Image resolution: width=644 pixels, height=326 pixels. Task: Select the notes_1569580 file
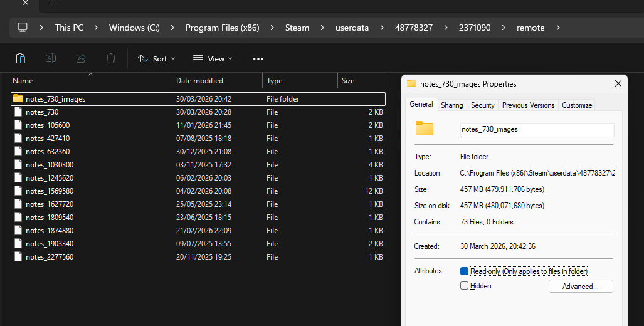click(x=50, y=191)
